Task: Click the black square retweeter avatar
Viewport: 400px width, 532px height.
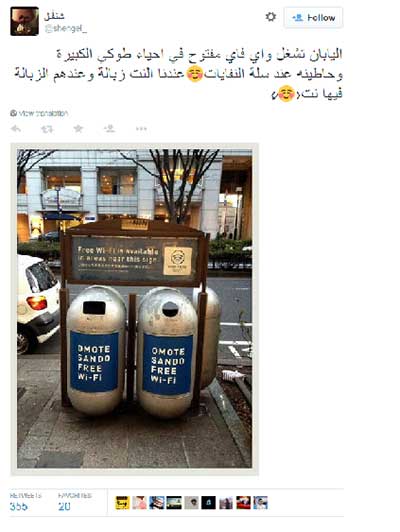Action: coord(208,503)
